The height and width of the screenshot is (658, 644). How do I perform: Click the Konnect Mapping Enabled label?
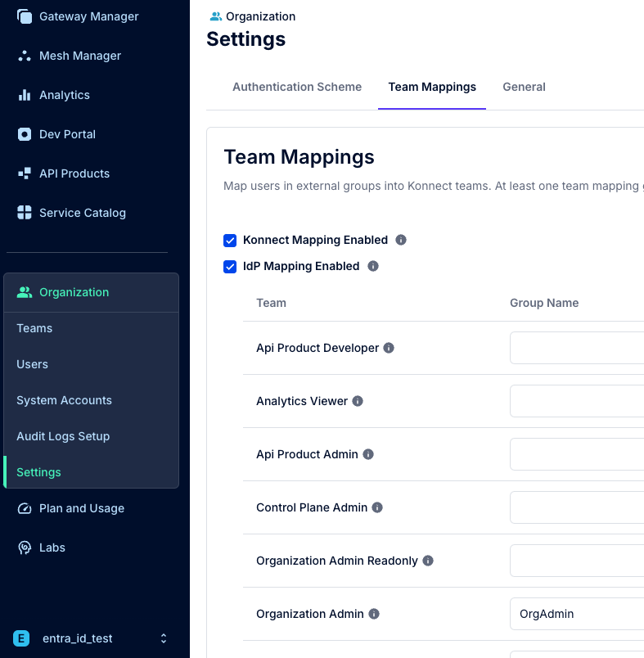[x=315, y=240]
